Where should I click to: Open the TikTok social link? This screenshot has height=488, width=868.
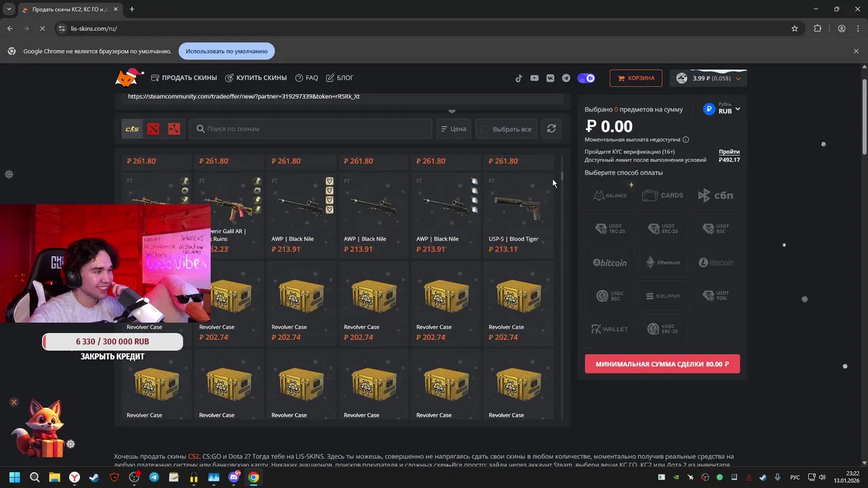coord(519,78)
